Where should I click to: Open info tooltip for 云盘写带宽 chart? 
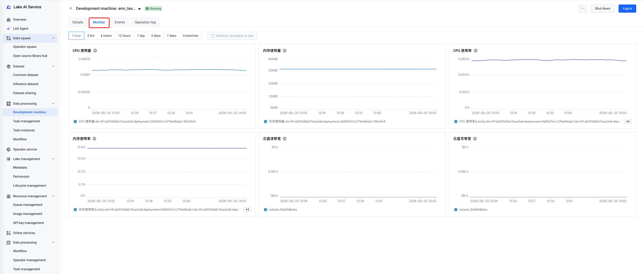(475, 139)
